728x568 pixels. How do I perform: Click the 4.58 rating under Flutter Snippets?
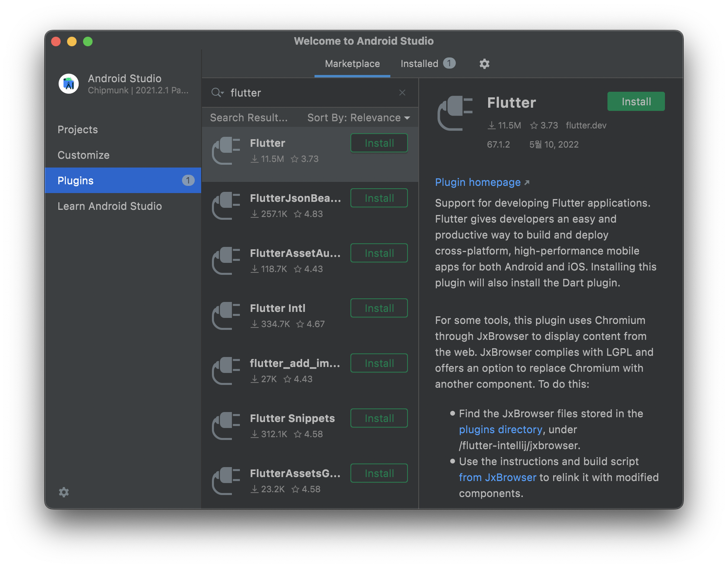313,434
